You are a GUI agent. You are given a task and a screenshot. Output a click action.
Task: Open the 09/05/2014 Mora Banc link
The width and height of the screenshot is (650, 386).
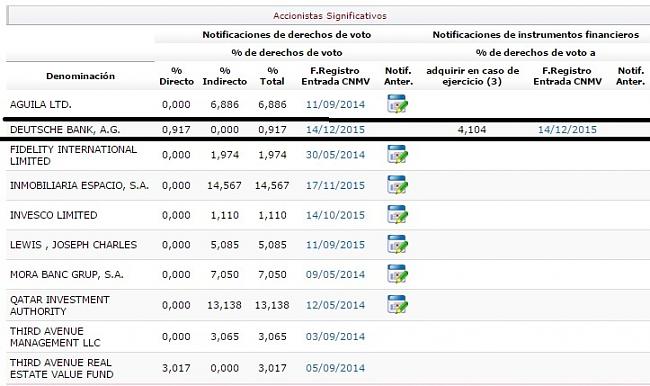click(335, 274)
